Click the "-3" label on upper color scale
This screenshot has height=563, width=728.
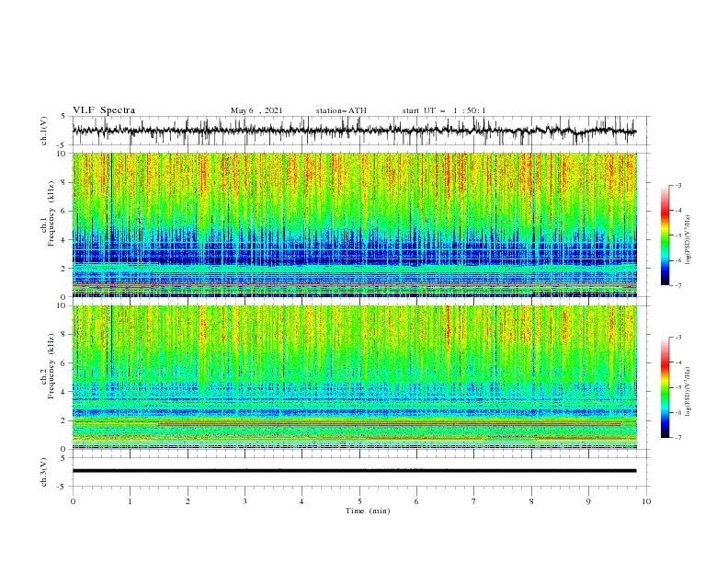678,185
